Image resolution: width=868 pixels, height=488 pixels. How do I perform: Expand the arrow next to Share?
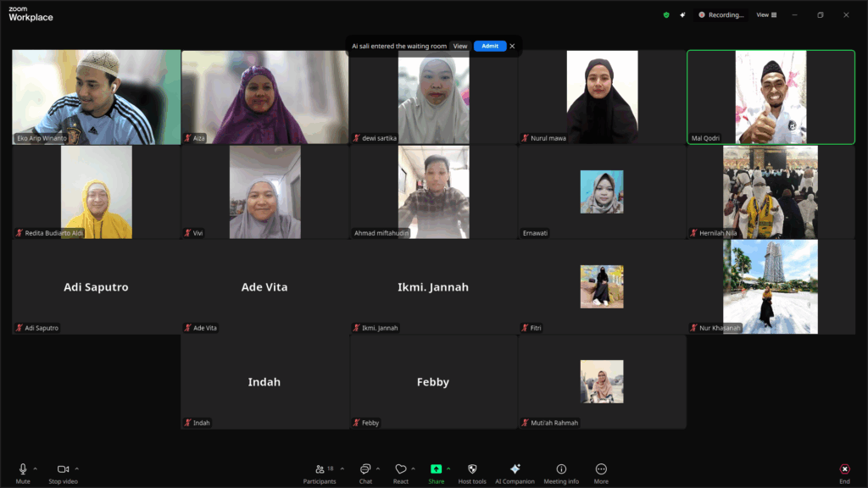pyautogui.click(x=448, y=468)
